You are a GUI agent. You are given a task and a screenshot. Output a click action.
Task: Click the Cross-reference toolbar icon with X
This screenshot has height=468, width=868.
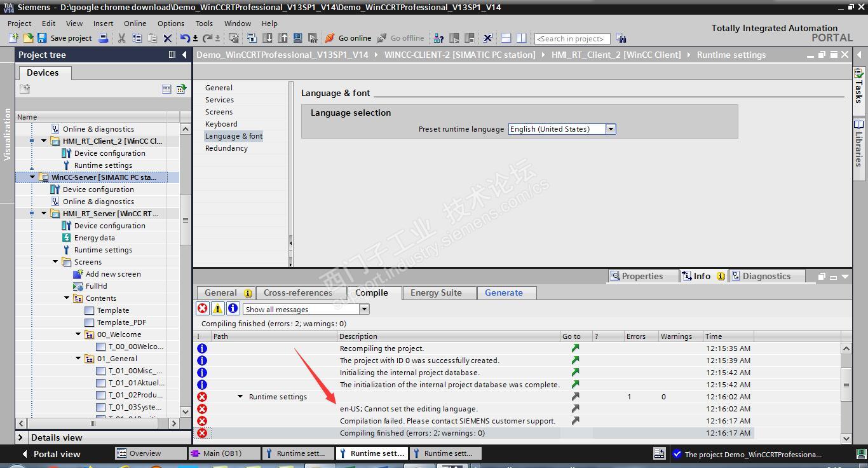coord(487,38)
